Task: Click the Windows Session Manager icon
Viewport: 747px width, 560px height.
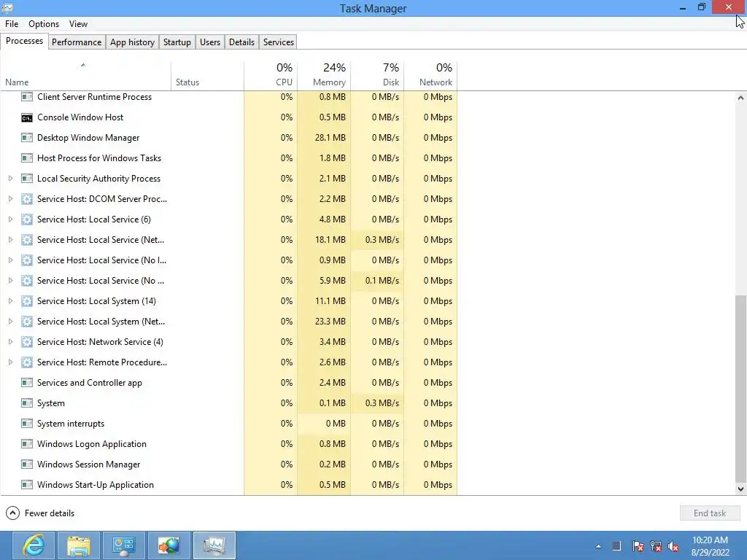Action: coord(27,464)
